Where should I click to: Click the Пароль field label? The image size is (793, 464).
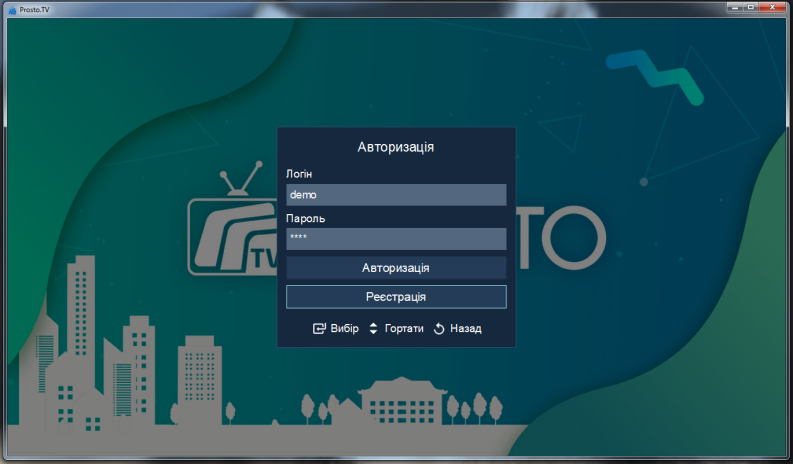click(x=305, y=219)
